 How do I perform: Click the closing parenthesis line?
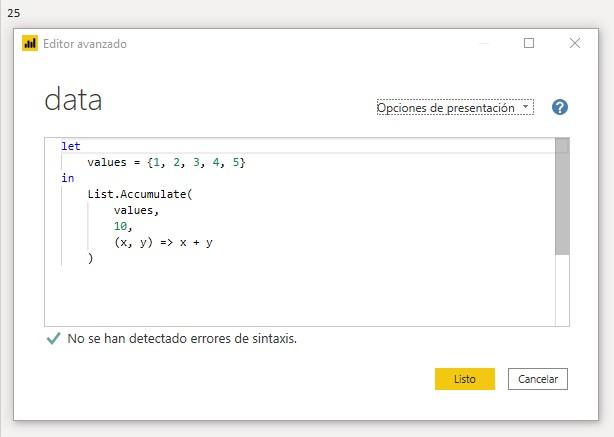(90, 258)
